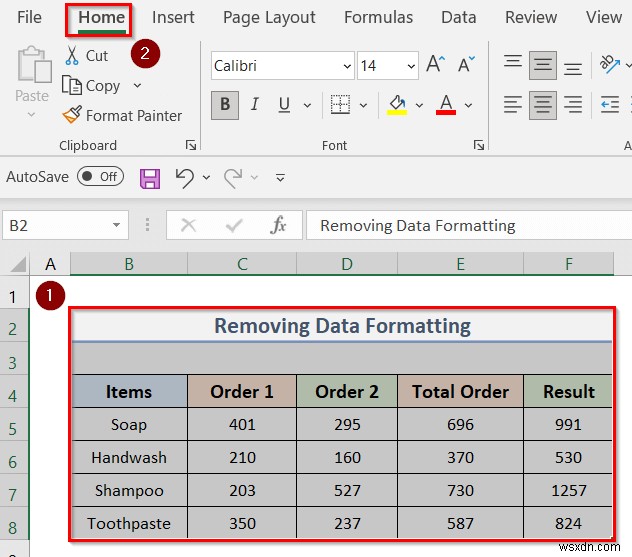
Task: Click the Decrease Indent icon
Action: coord(610,105)
